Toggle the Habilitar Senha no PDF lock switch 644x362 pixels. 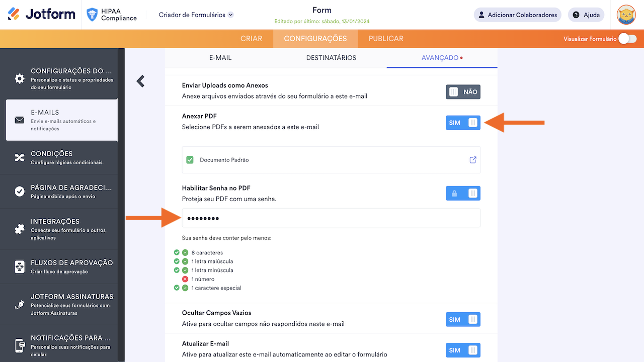(463, 193)
